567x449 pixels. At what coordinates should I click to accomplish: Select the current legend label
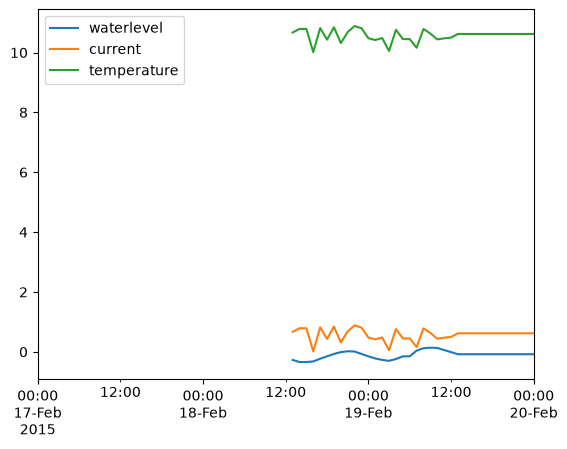(x=115, y=49)
